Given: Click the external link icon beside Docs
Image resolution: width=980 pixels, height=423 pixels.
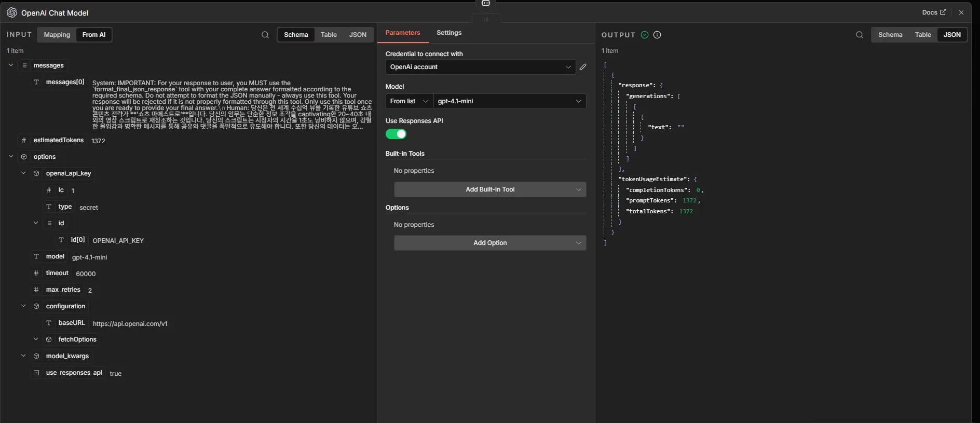Looking at the screenshot, I should click(x=943, y=12).
